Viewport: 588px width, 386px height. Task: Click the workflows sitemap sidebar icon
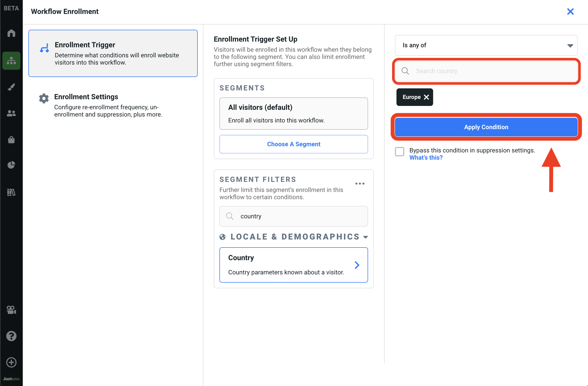(x=11, y=61)
